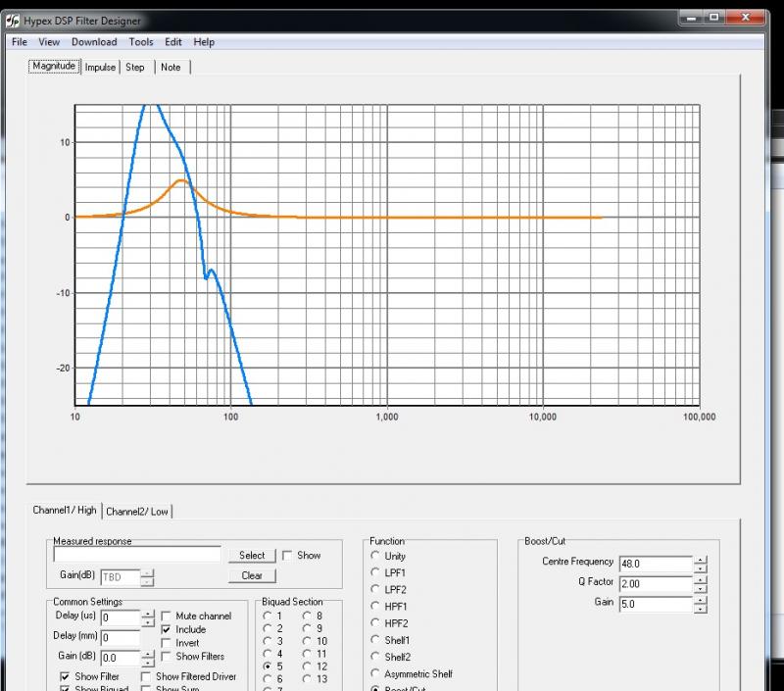Open the File menu
Viewport: 784px width, 691px height.
tap(19, 42)
